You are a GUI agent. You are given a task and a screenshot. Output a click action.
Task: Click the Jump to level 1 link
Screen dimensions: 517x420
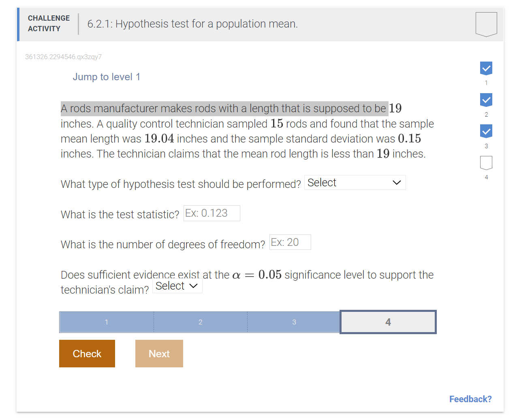(x=107, y=77)
